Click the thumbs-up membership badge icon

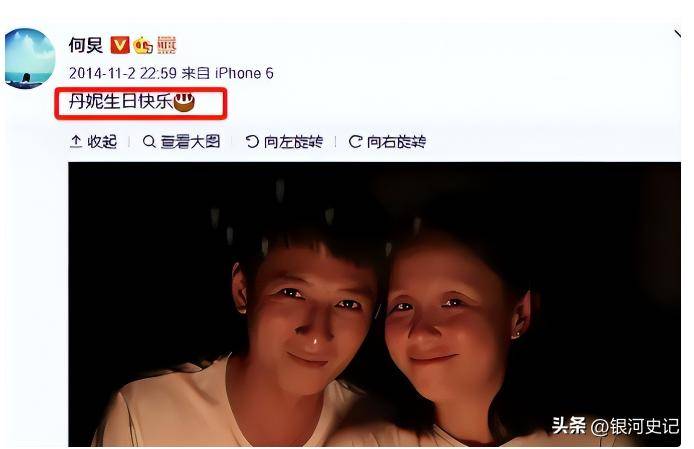[143, 45]
